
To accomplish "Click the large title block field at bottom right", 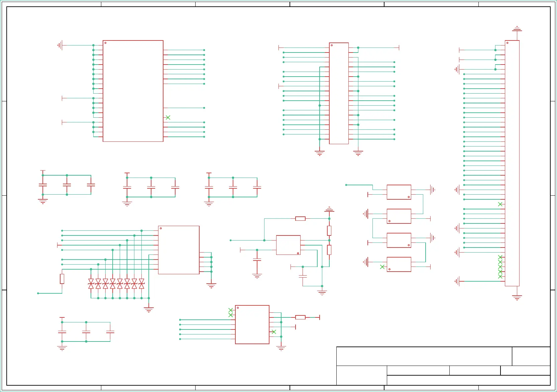I will (424, 356).
